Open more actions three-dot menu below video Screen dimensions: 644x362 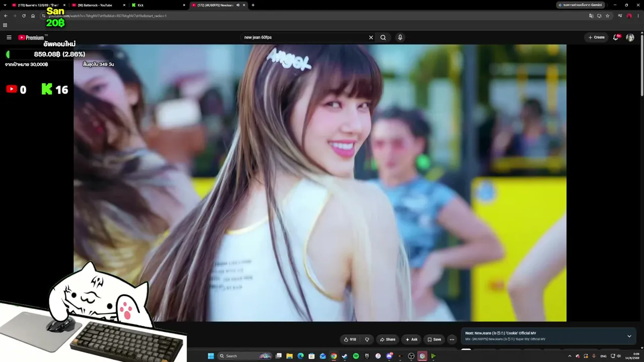(x=452, y=339)
